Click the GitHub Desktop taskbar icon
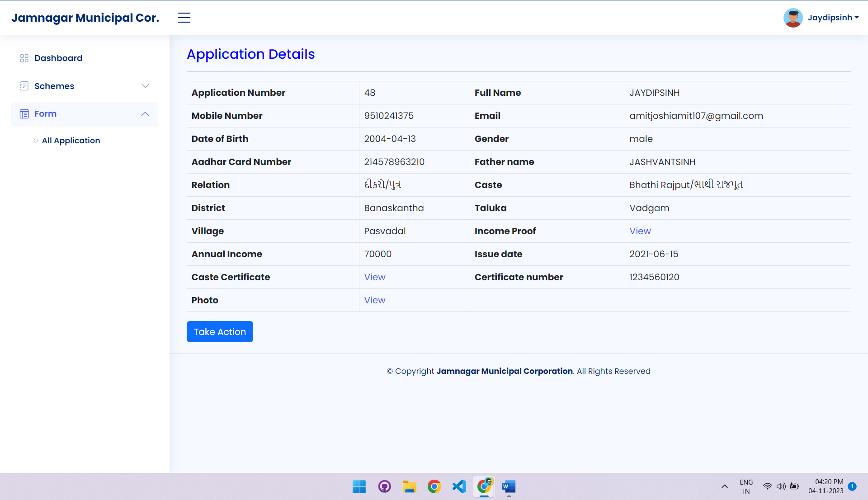This screenshot has height=500, width=868. tap(385, 486)
